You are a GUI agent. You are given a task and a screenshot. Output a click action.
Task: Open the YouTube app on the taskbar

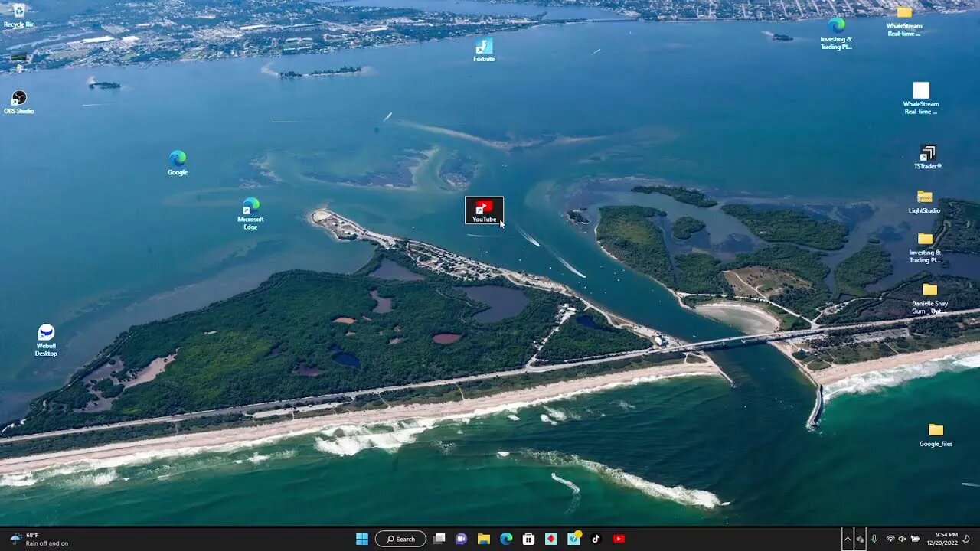[619, 539]
